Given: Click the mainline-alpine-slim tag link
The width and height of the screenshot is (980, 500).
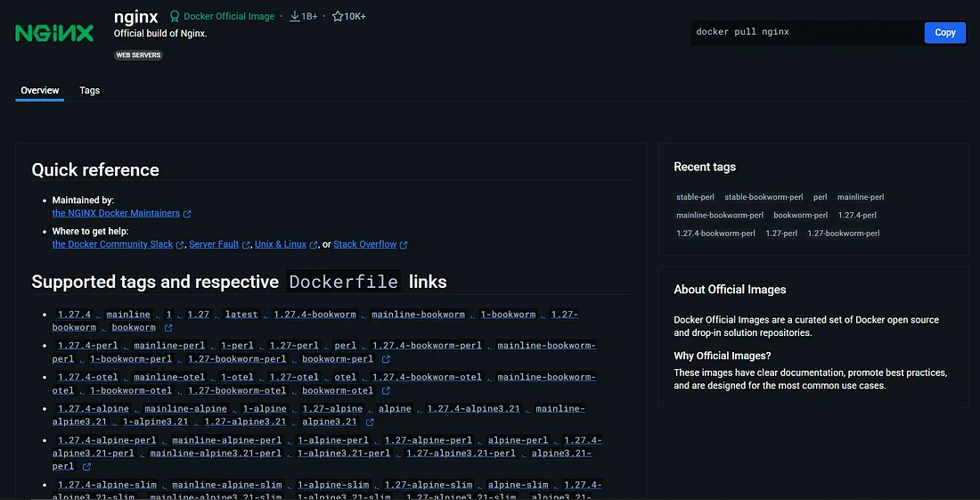Looking at the screenshot, I should pos(227,485).
